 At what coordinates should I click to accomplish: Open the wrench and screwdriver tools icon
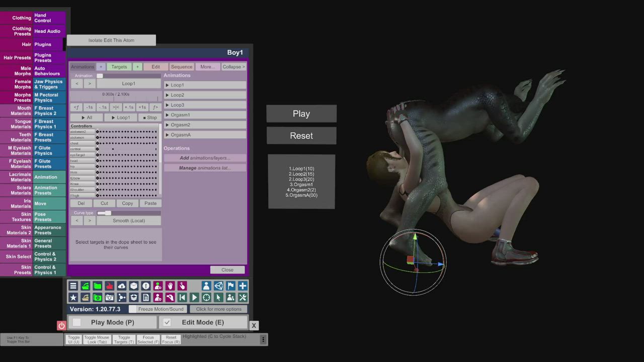coord(243,298)
